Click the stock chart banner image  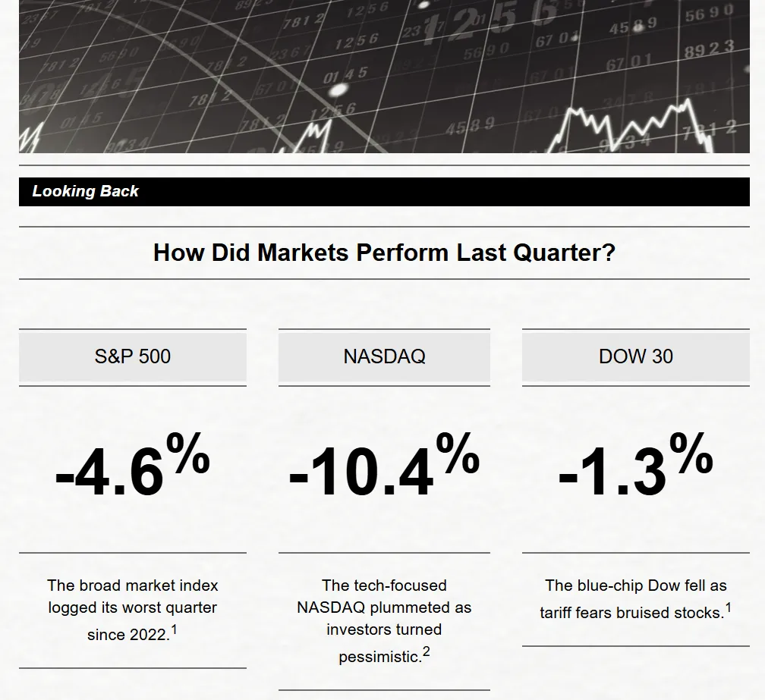pos(384,77)
